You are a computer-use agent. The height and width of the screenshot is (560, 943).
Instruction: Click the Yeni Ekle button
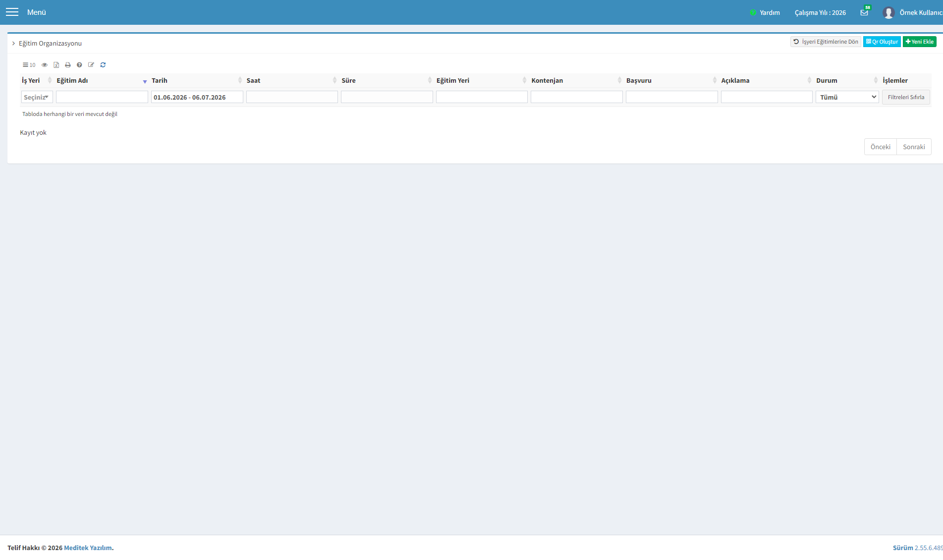point(920,42)
